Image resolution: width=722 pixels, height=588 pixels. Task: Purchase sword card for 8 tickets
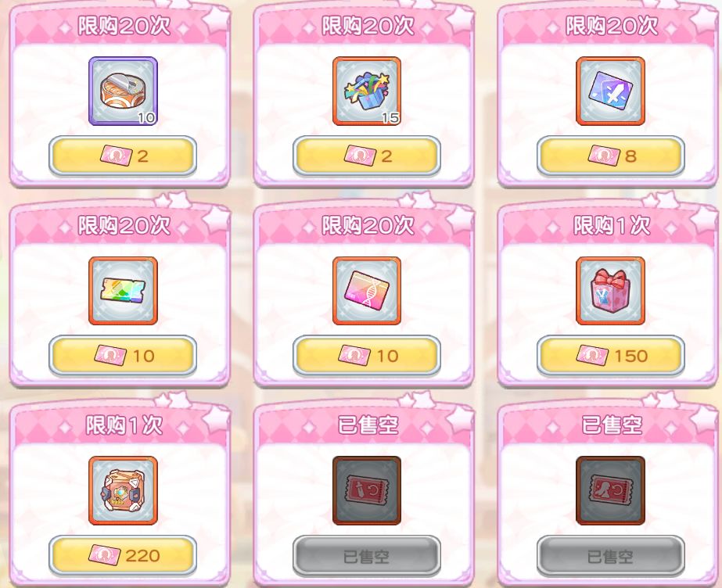[x=611, y=156]
